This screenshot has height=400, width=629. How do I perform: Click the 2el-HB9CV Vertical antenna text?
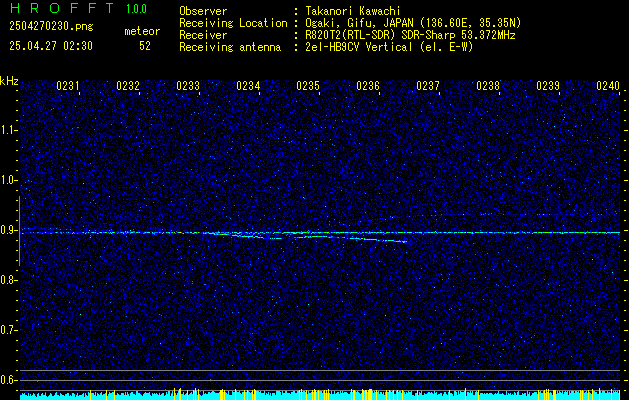(389, 47)
